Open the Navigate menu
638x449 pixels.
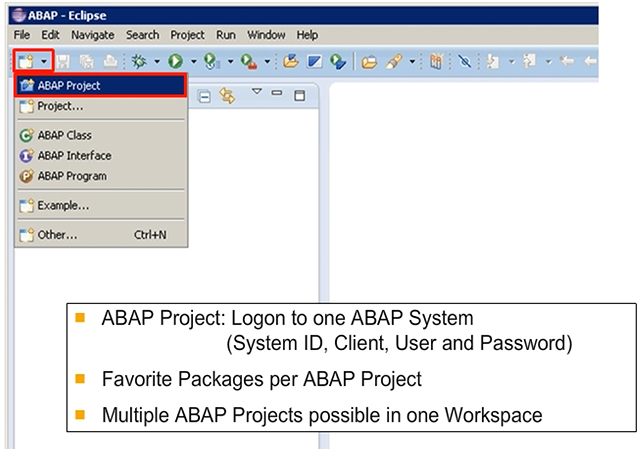[x=92, y=35]
